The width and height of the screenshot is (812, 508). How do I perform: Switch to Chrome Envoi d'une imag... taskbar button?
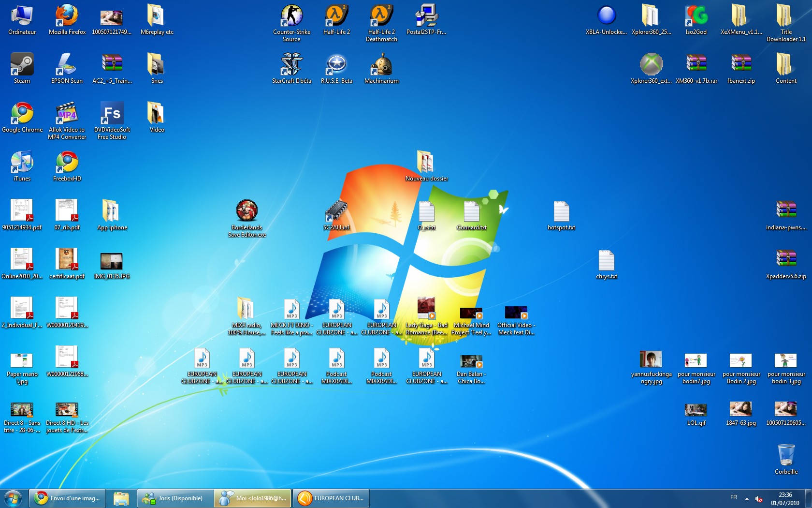(68, 498)
